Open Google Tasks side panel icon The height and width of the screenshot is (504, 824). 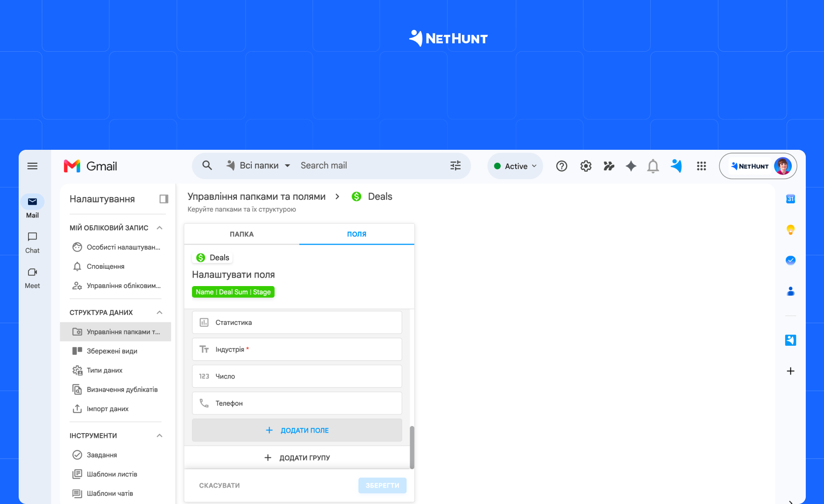point(790,260)
